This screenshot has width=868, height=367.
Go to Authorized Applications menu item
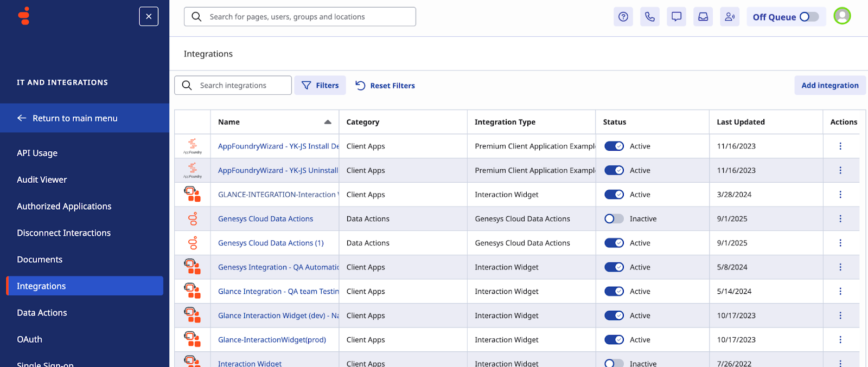(64, 206)
